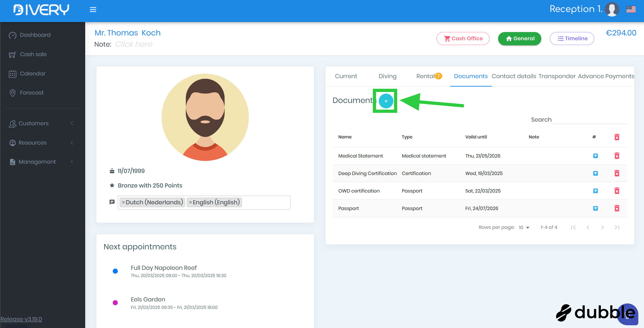Switch to the Diving tab

(x=387, y=76)
